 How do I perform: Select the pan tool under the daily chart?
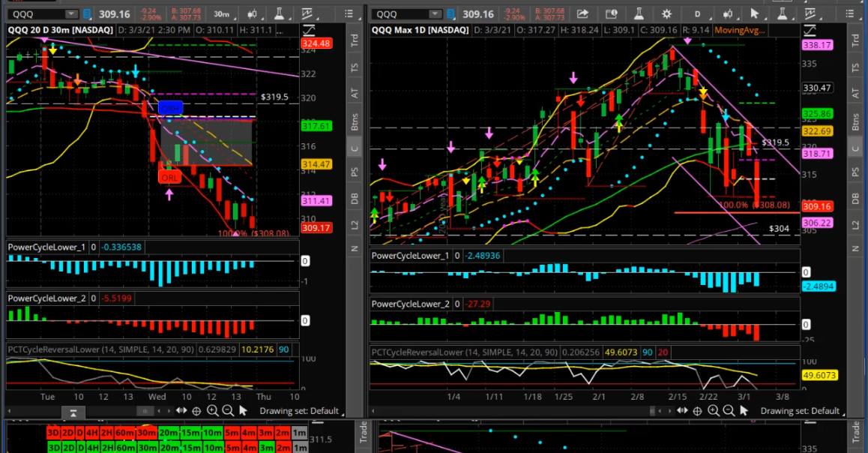683,411
